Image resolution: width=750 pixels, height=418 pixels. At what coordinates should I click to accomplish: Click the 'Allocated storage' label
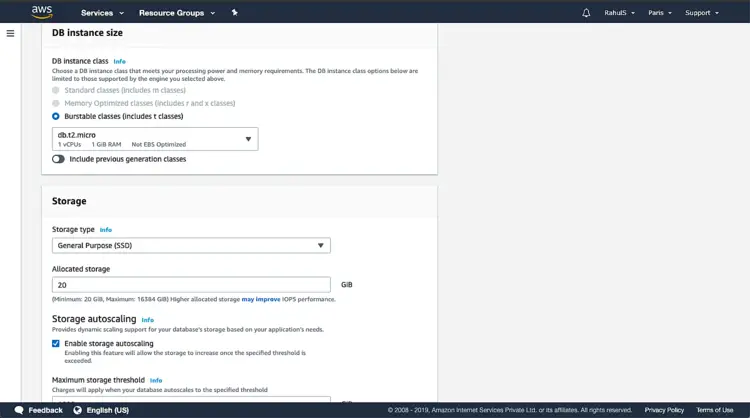[x=81, y=269]
